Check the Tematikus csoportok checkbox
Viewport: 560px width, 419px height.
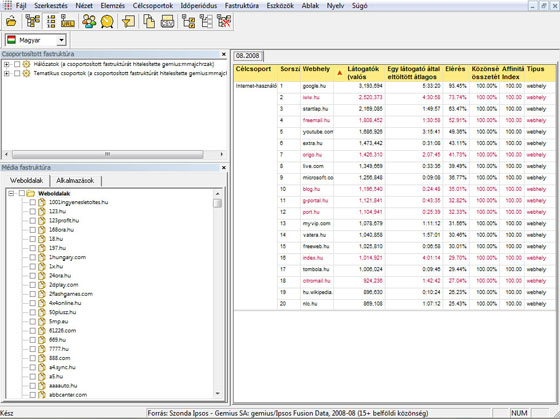[x=17, y=73]
